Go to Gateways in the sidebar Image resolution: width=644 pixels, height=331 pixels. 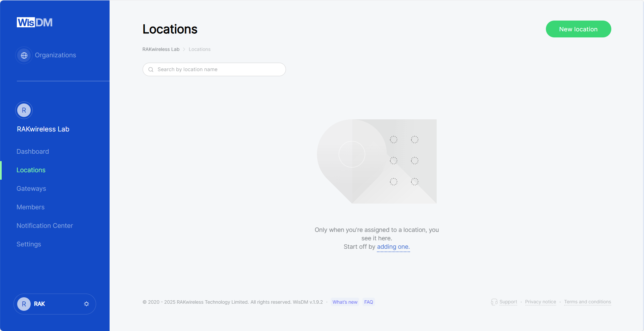click(x=31, y=189)
